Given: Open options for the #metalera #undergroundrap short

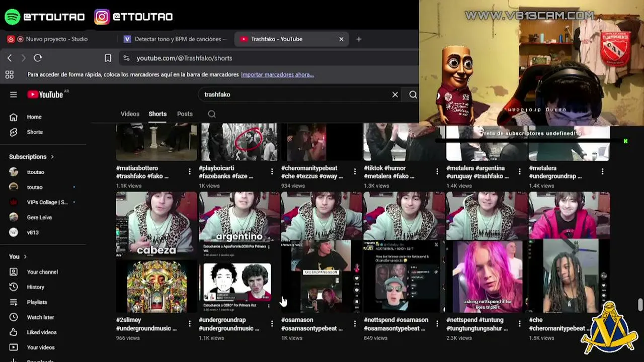Looking at the screenshot, I should [602, 172].
